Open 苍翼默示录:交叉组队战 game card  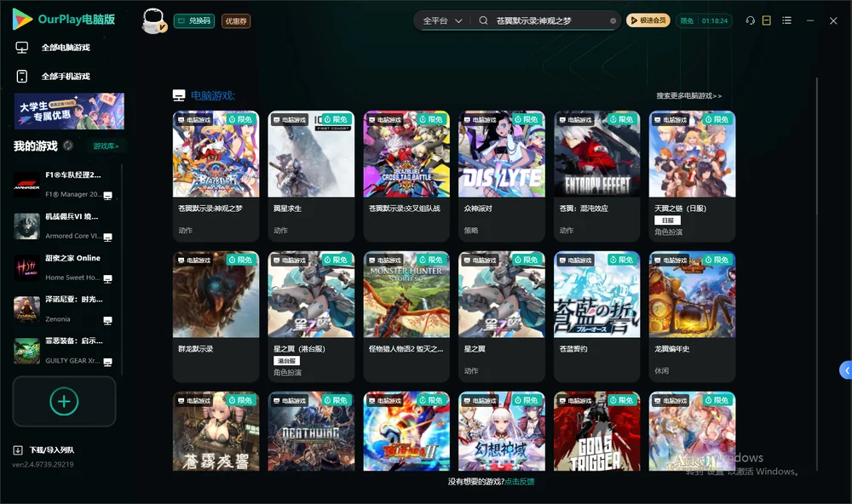406,176
